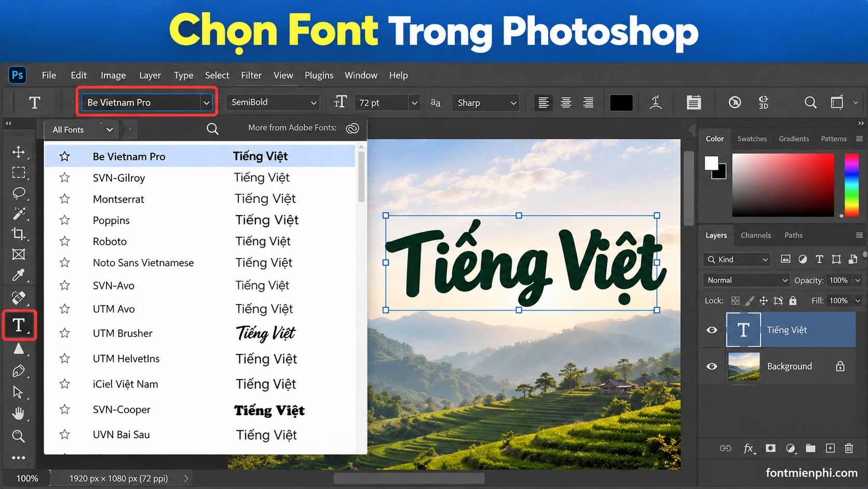Viewport: 868px width, 489px height.
Task: Click the center text alignment icon
Action: 566,103
